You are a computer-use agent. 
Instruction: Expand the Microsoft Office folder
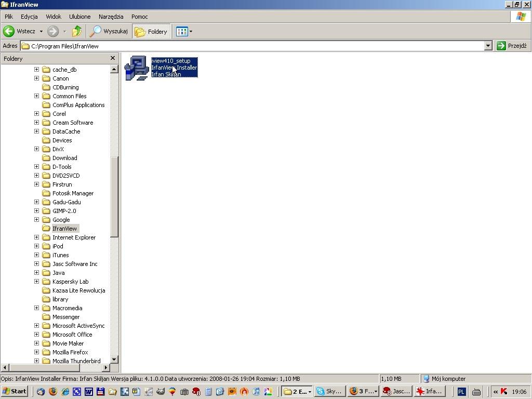tap(37, 334)
